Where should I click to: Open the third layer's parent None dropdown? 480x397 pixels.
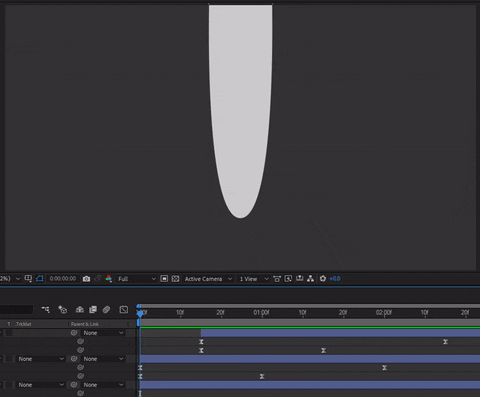pyautogui.click(x=103, y=385)
